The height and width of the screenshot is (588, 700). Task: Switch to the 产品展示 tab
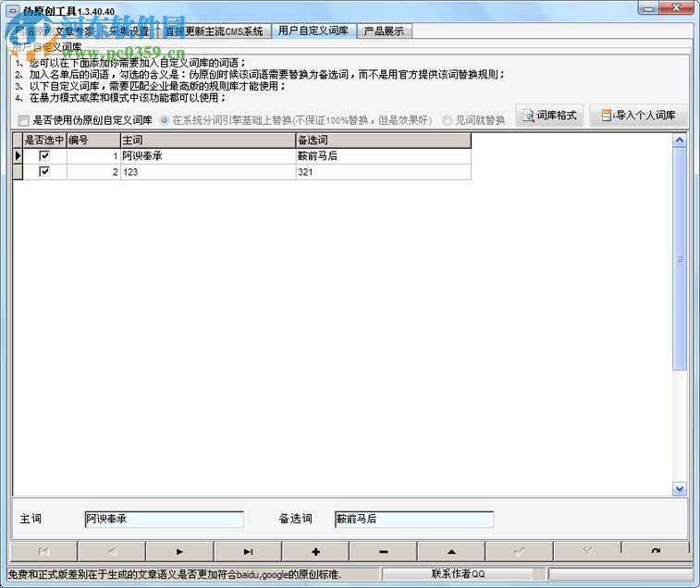pyautogui.click(x=384, y=31)
